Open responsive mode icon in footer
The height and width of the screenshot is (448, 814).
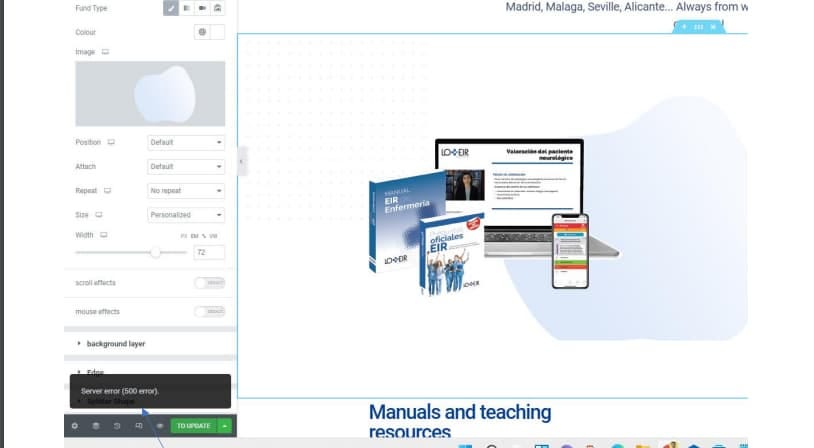coord(139,426)
